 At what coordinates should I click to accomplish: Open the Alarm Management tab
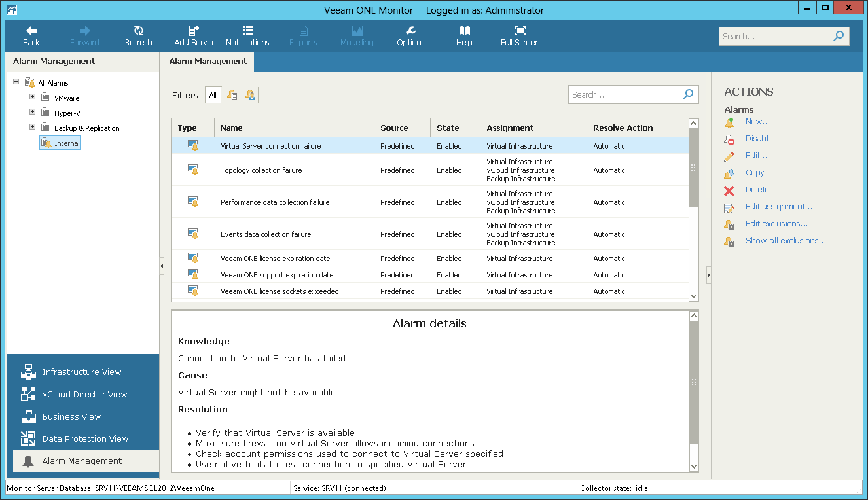pyautogui.click(x=208, y=62)
